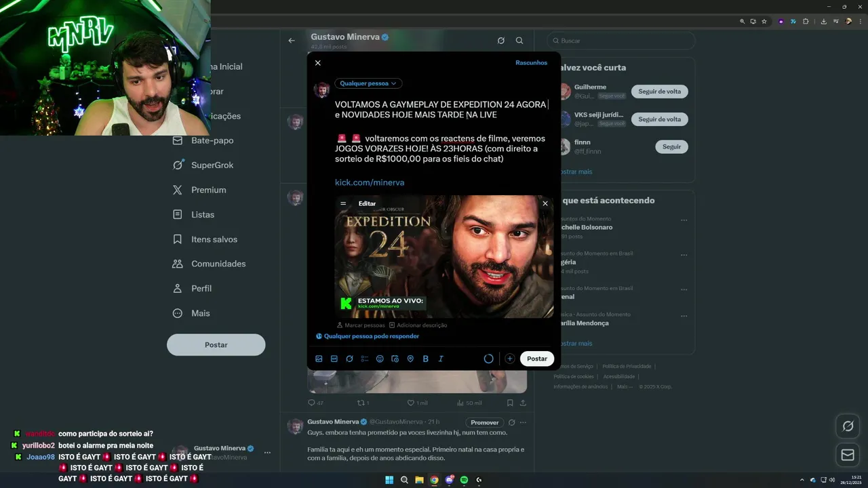Go back with the profile back arrow

(x=292, y=41)
